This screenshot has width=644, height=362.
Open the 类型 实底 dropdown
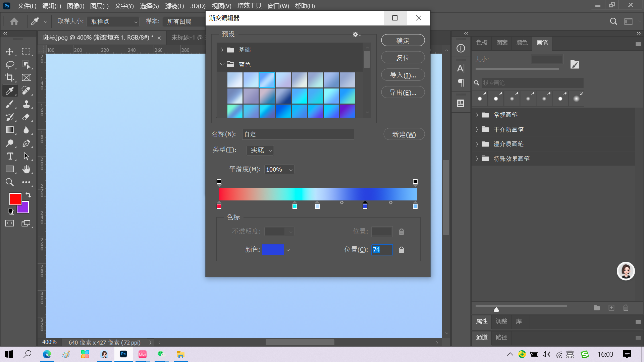point(260,150)
